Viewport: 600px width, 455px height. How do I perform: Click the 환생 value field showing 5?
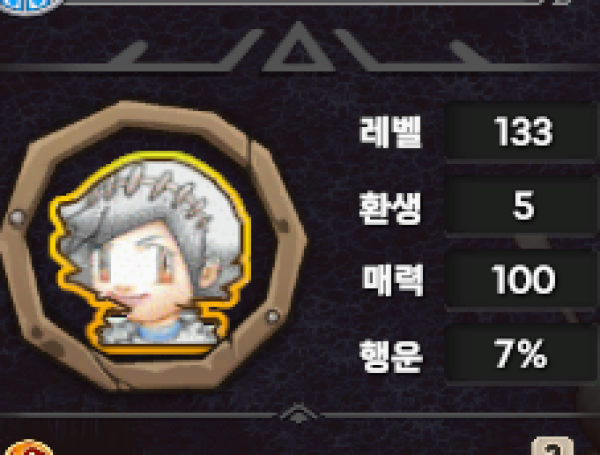[522, 205]
